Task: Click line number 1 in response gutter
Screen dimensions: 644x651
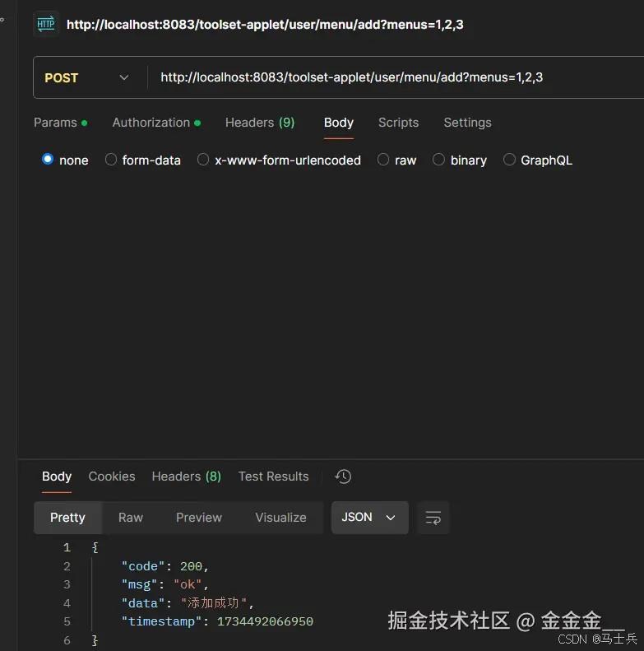Action: coord(67,547)
